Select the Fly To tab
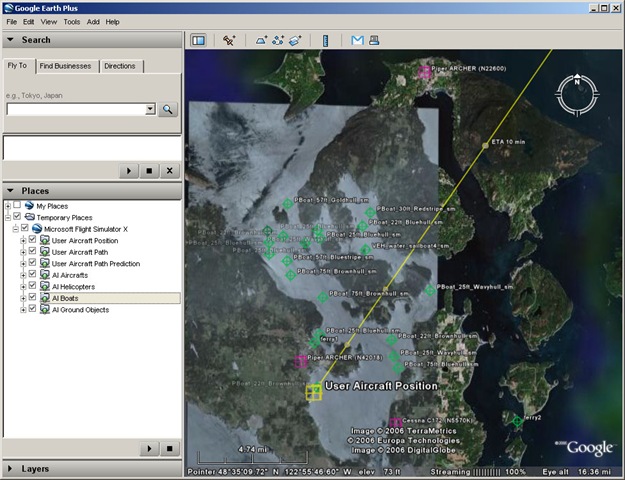Viewport: 625px width, 480px height. click(x=17, y=65)
